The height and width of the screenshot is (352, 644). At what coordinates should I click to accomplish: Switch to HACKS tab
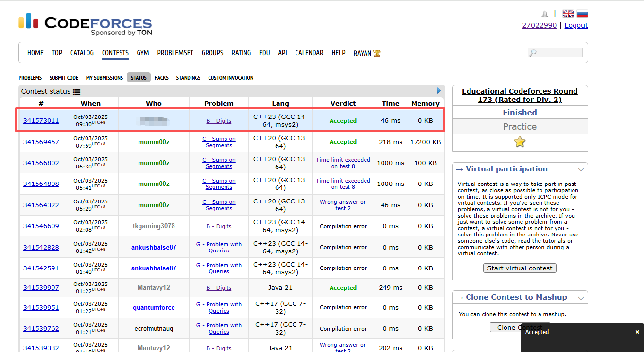[161, 78]
